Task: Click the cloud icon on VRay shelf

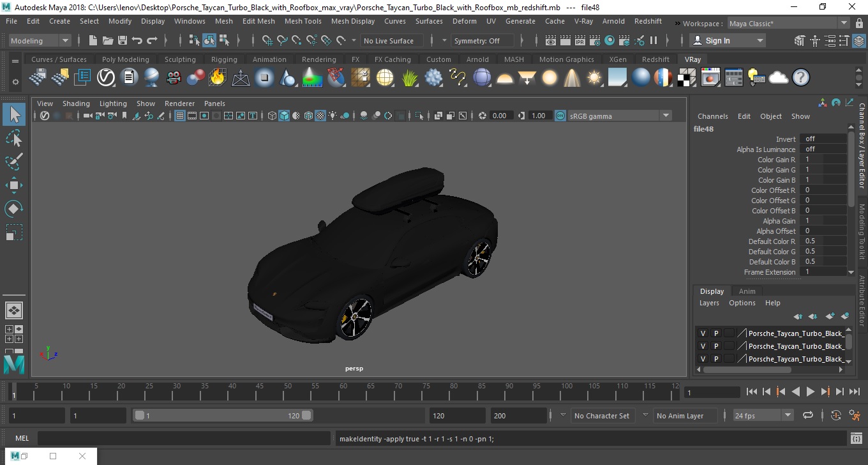Action: click(x=778, y=78)
